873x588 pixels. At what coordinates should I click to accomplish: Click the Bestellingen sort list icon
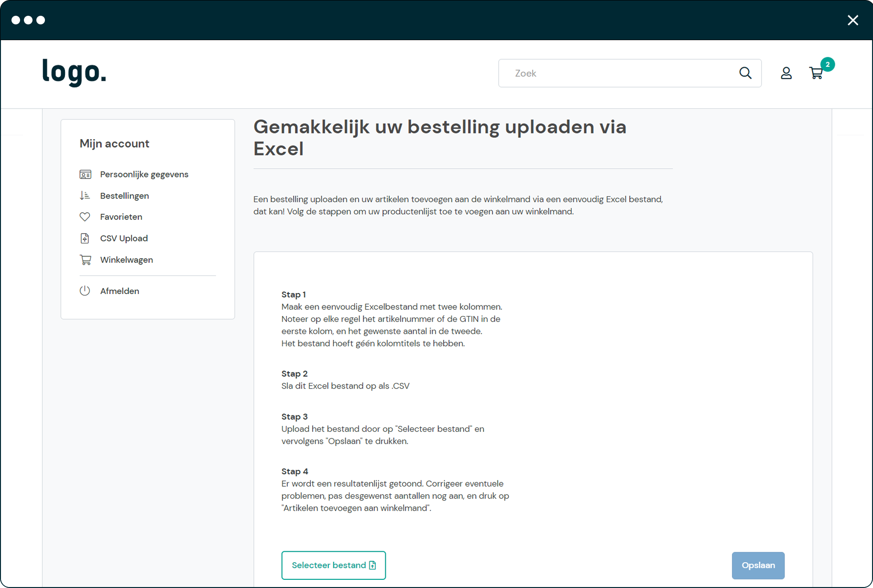(85, 196)
